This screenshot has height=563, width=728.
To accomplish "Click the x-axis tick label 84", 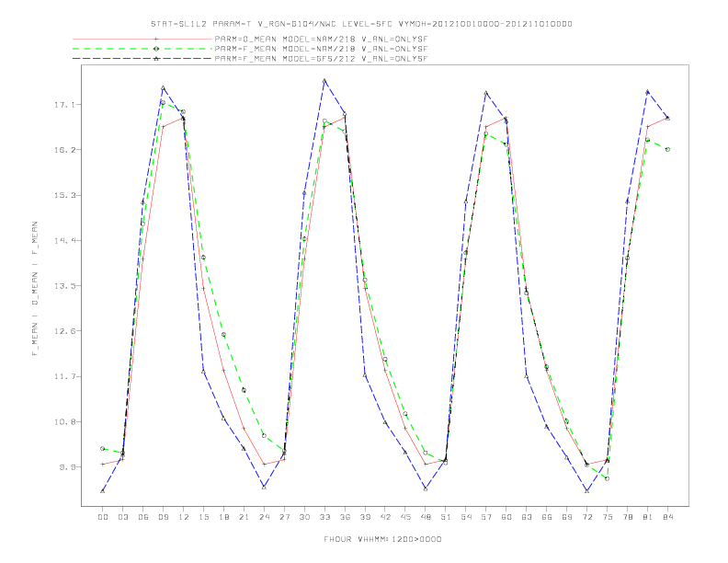I will tap(668, 517).
